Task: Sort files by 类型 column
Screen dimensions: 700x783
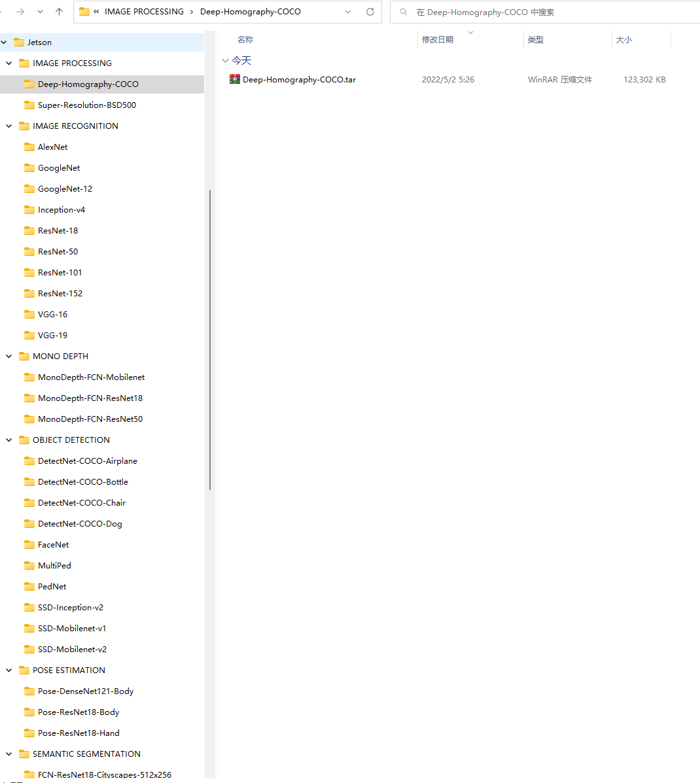Action: pyautogui.click(x=535, y=39)
